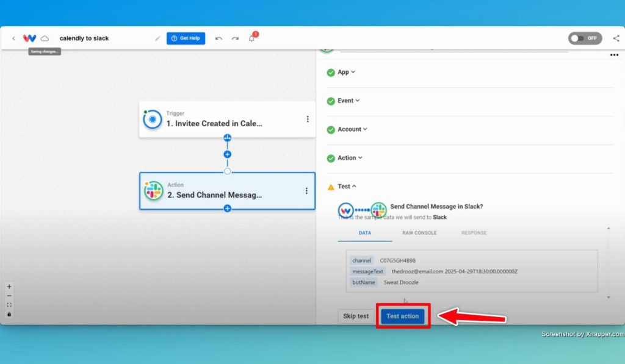This screenshot has width=625, height=364.
Task: Fit the canvas view to screen
Action: 9,305
